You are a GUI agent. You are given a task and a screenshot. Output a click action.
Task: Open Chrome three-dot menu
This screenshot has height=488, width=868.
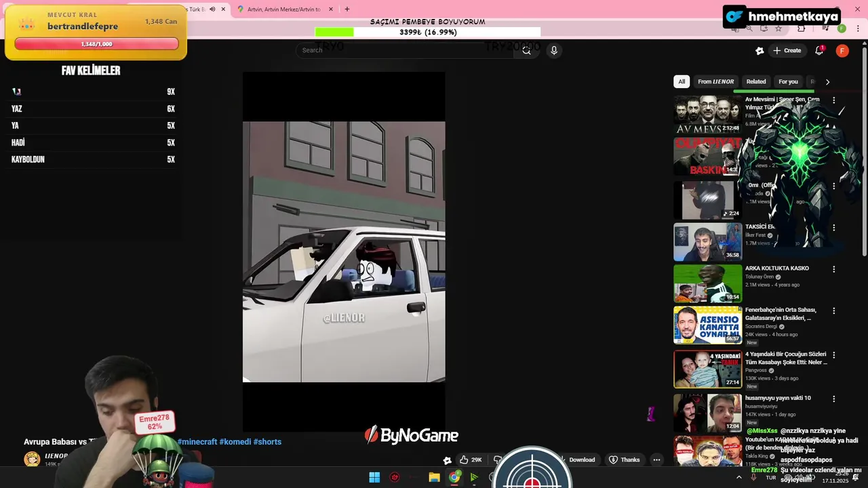[856, 28]
